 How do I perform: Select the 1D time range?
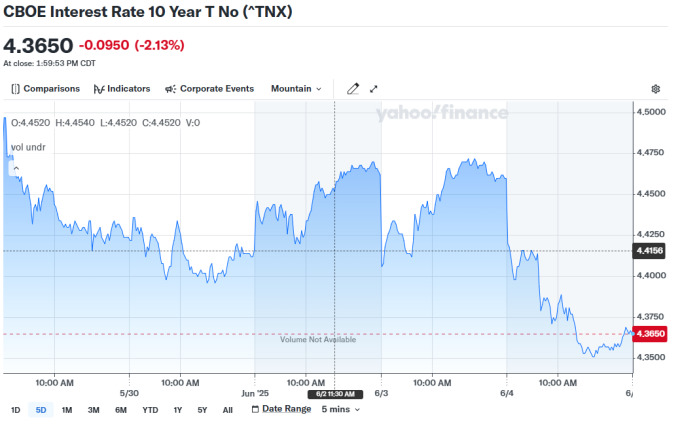(16, 409)
